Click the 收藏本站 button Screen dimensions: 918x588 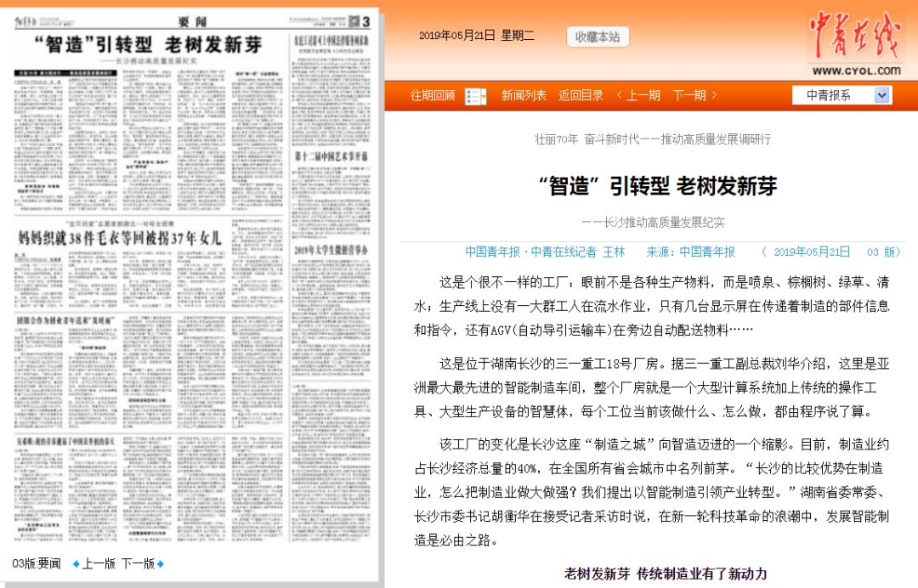click(x=598, y=37)
